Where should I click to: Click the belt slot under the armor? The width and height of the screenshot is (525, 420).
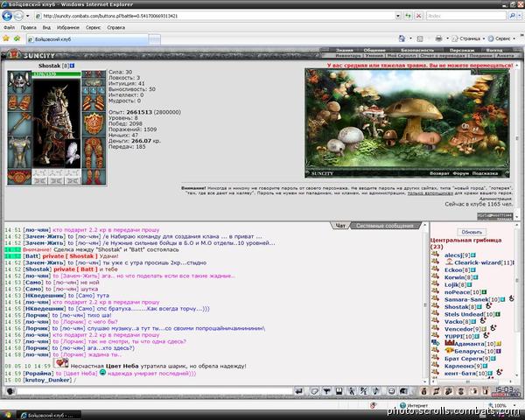coord(19,177)
